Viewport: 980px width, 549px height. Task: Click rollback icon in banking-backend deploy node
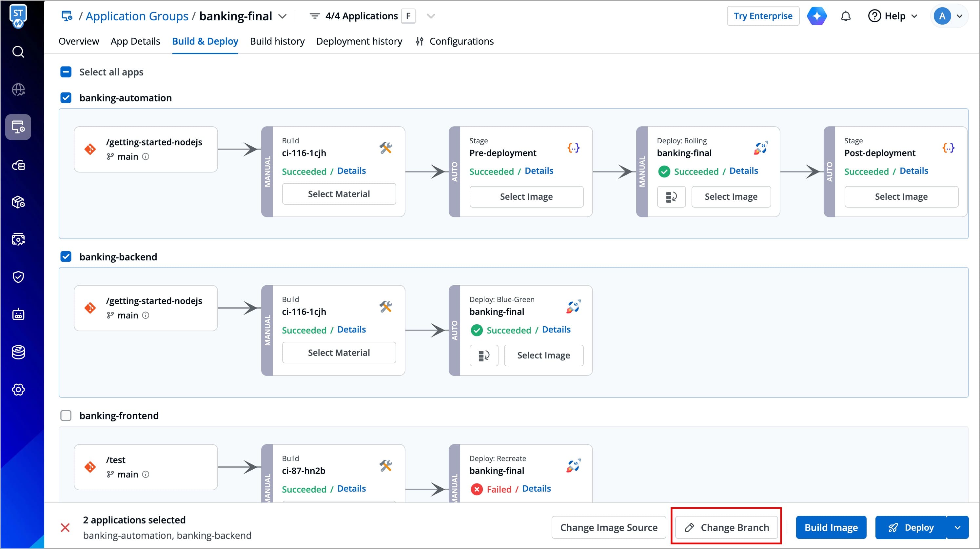click(x=483, y=356)
